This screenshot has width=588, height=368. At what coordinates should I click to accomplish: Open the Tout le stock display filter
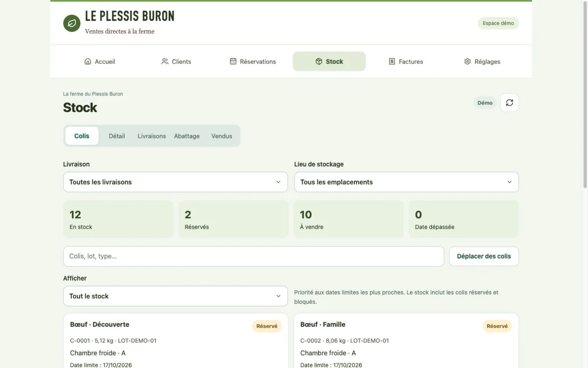click(176, 296)
